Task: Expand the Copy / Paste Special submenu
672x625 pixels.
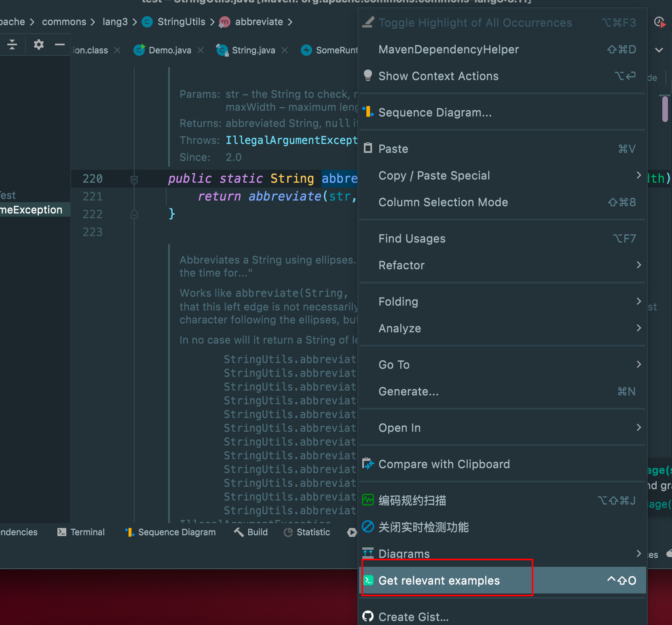Action: coord(638,175)
